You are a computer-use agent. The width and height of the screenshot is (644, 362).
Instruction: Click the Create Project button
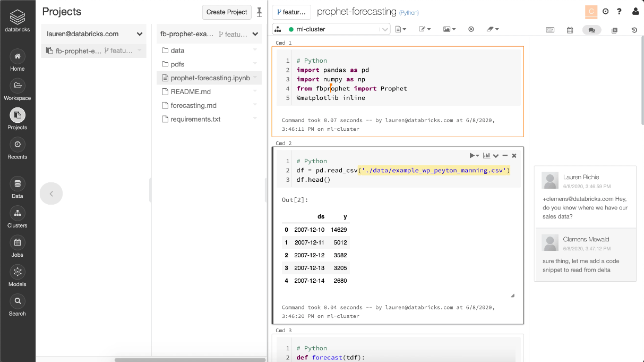point(227,12)
